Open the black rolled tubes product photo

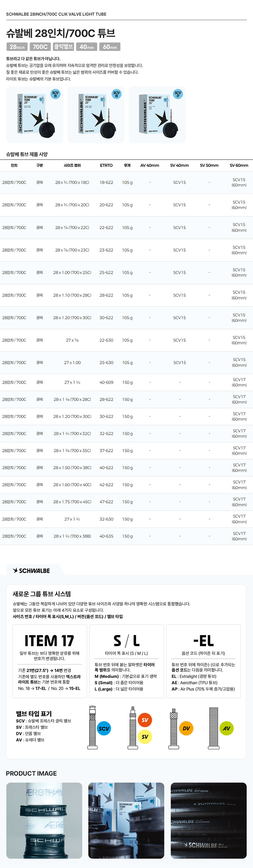(x=208, y=820)
